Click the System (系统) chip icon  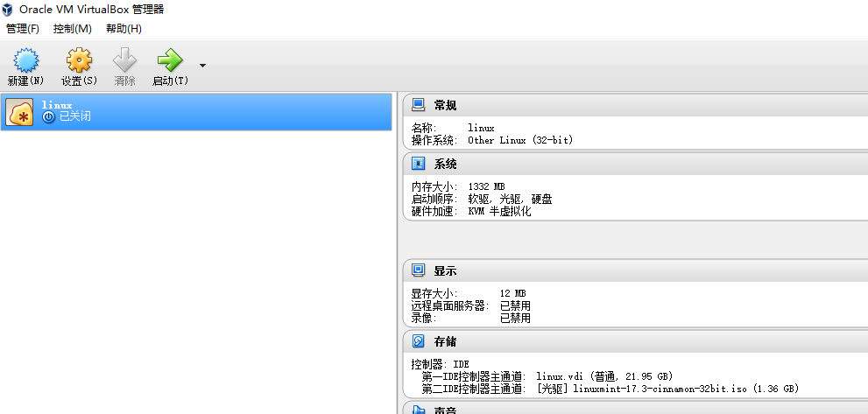click(x=419, y=164)
